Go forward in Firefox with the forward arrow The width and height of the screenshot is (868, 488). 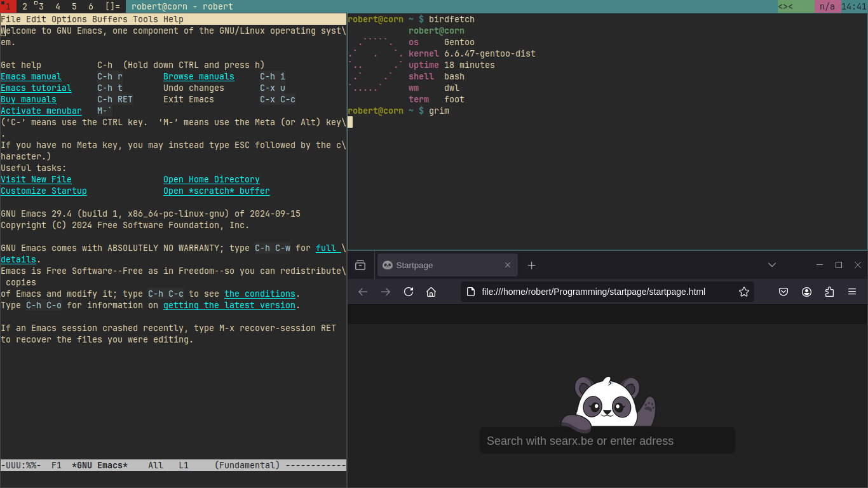click(x=386, y=292)
